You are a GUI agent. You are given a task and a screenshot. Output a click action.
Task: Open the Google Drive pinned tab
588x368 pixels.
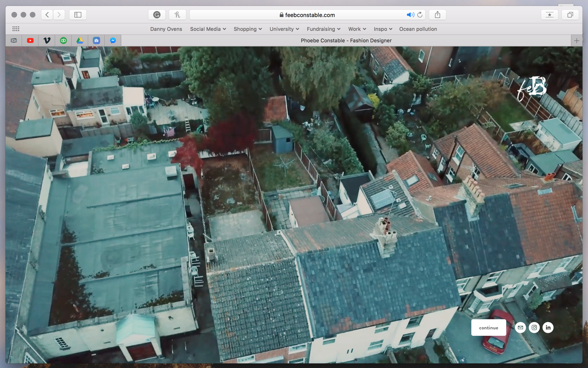pyautogui.click(x=80, y=40)
